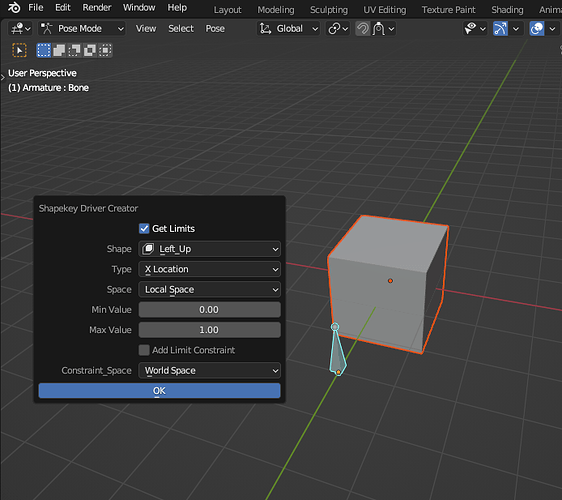Viewport: 562px width, 500px height.
Task: Click the Max Value field
Action: (x=210, y=330)
